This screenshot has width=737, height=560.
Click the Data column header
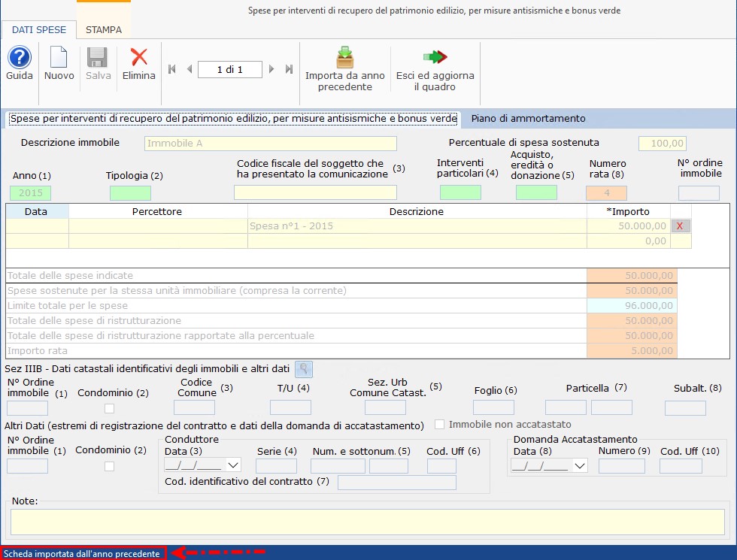point(37,211)
